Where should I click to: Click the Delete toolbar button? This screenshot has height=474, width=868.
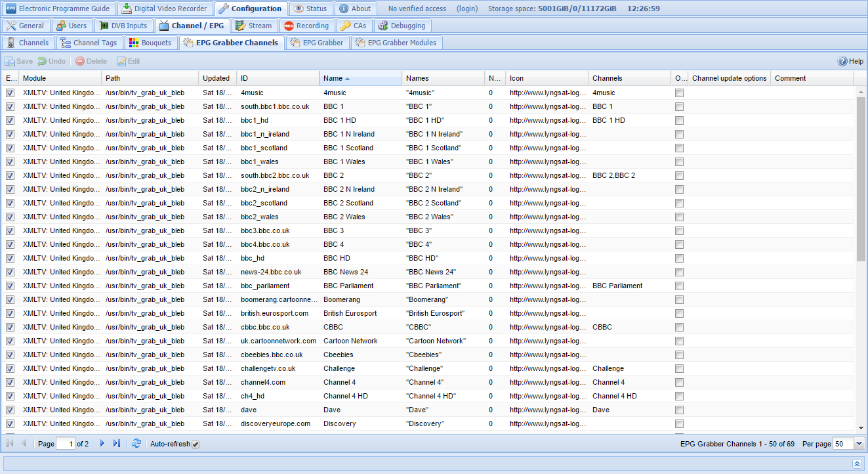pos(91,61)
